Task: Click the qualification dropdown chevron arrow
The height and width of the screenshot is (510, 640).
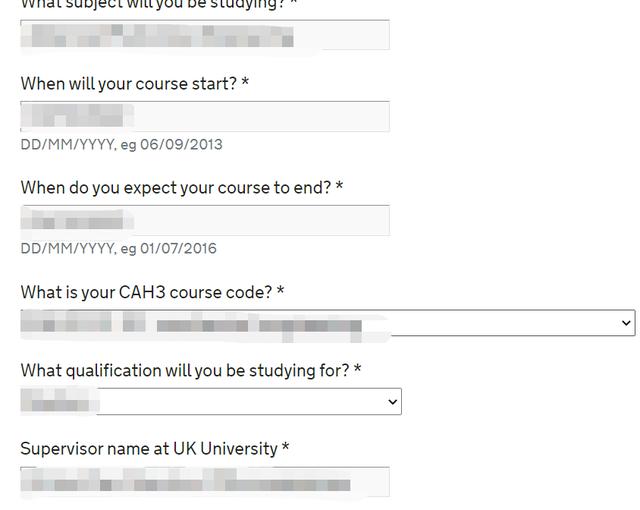Action: [392, 401]
